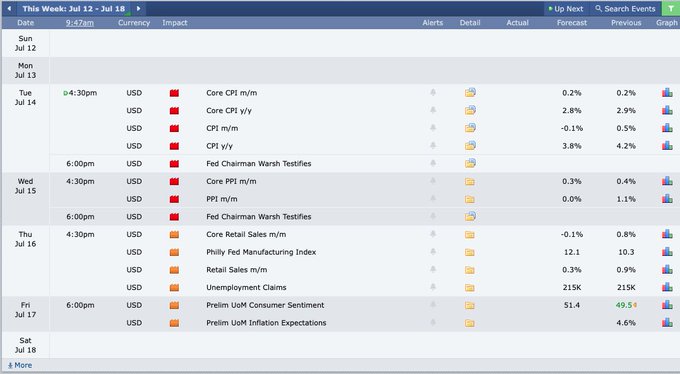This screenshot has width=680, height=374.
Task: Toggle alert bell for Tuesday Warsh Testifies
Action: click(x=433, y=163)
